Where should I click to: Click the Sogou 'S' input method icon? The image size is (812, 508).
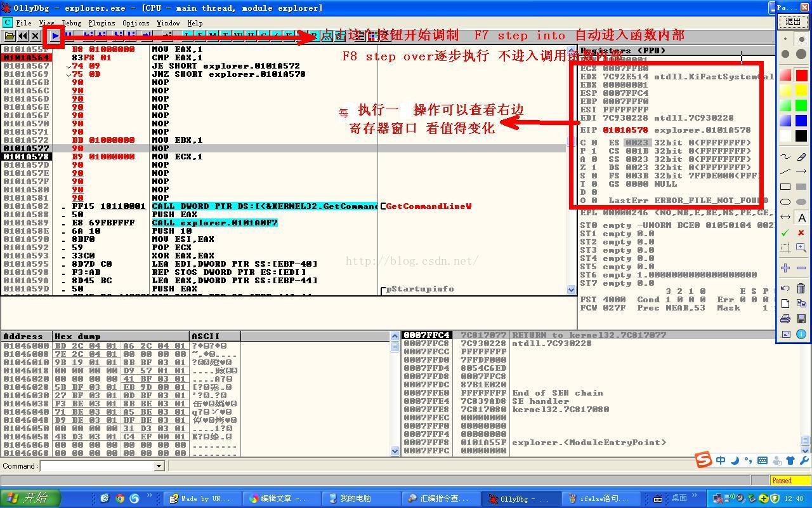pos(704,460)
